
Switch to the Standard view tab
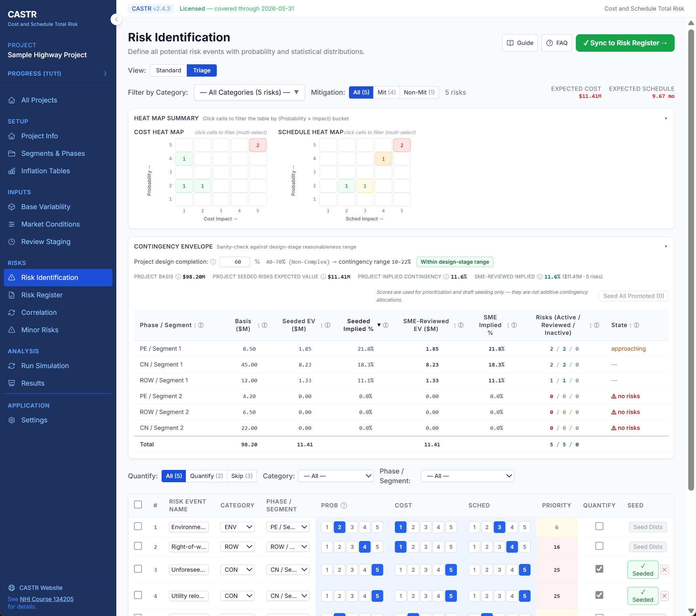[x=168, y=70]
